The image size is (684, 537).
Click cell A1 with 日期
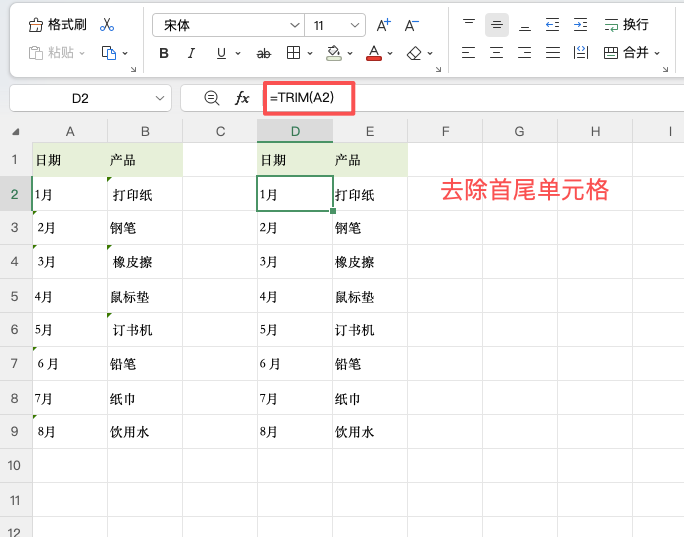point(70,160)
